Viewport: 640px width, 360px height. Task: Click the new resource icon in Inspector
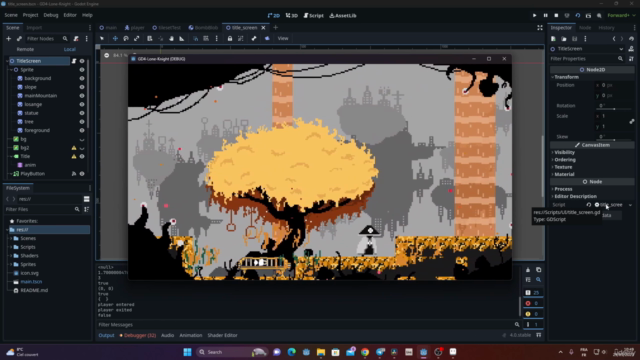coord(553,39)
